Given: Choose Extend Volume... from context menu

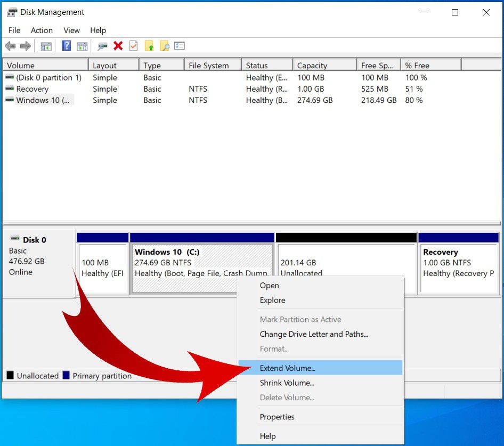Looking at the screenshot, I should click(288, 368).
